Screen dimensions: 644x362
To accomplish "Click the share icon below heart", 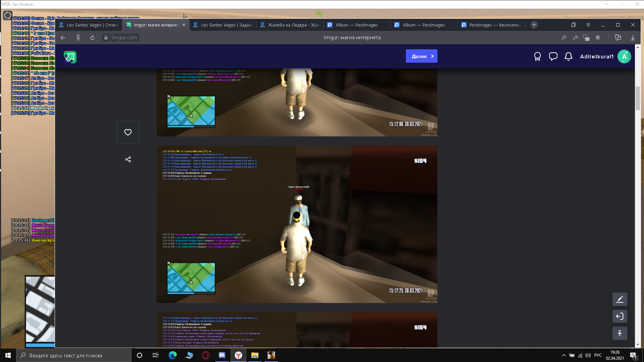I will (128, 159).
